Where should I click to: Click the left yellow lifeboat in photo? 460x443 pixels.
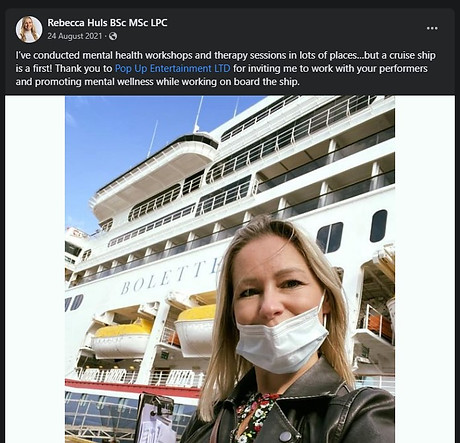pos(122,340)
